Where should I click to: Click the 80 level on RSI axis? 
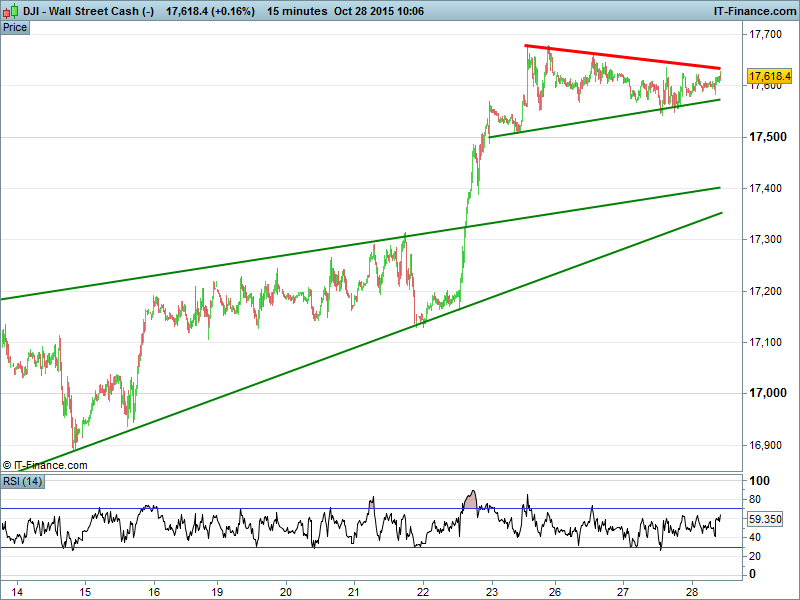click(x=757, y=500)
